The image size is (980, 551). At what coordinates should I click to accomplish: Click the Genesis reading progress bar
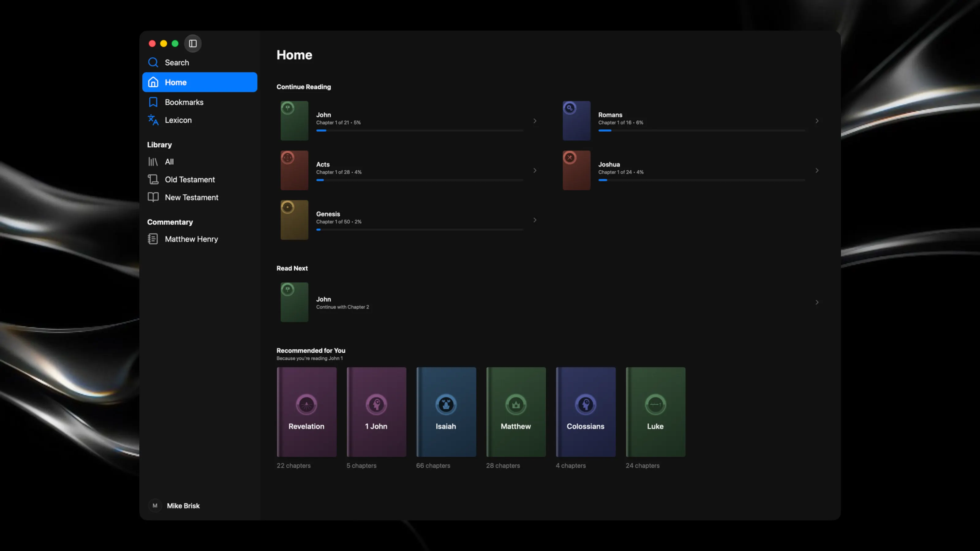click(420, 230)
